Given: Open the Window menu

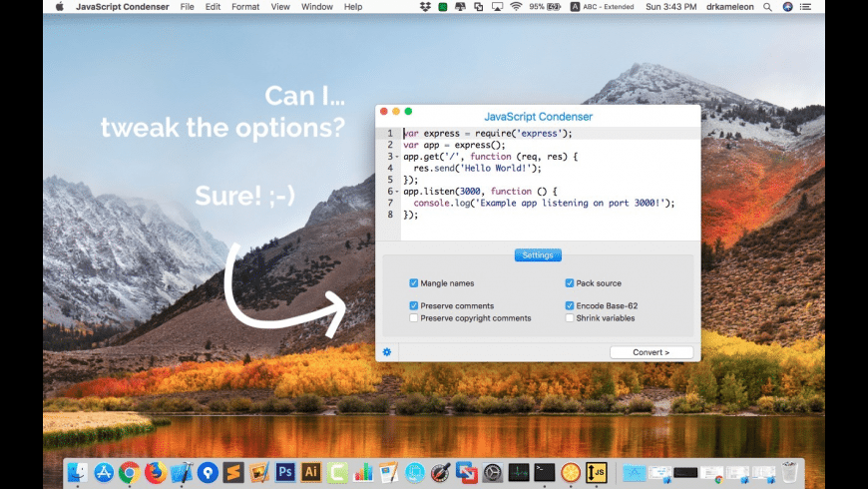Looking at the screenshot, I should 316,7.
